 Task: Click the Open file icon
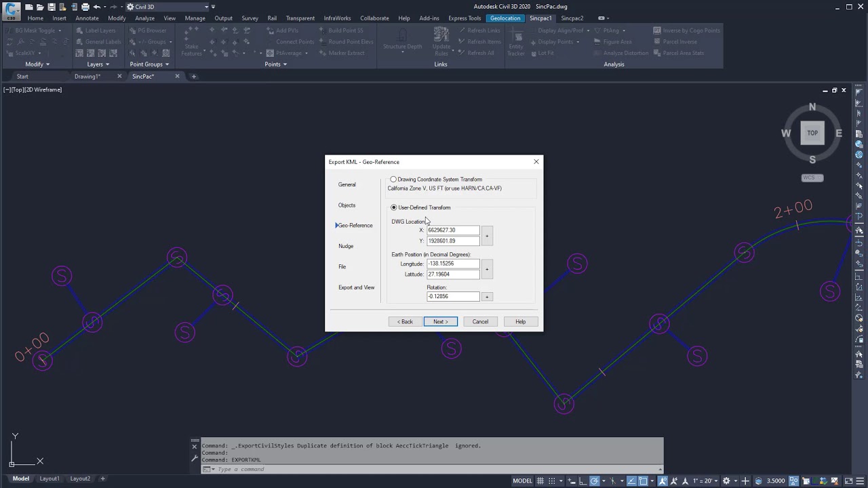click(40, 7)
